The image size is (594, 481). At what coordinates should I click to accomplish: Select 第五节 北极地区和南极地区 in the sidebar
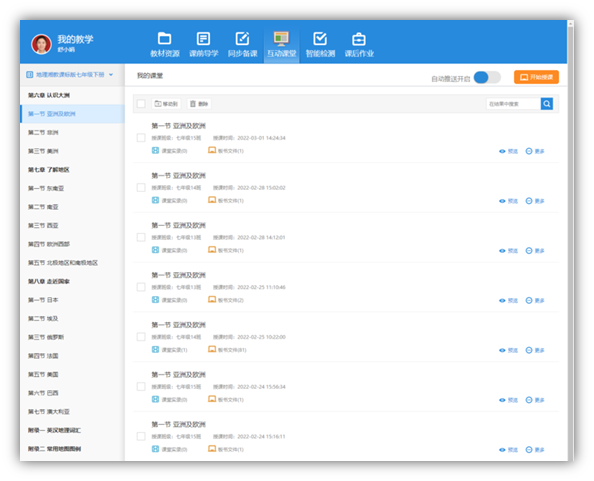tap(72, 262)
